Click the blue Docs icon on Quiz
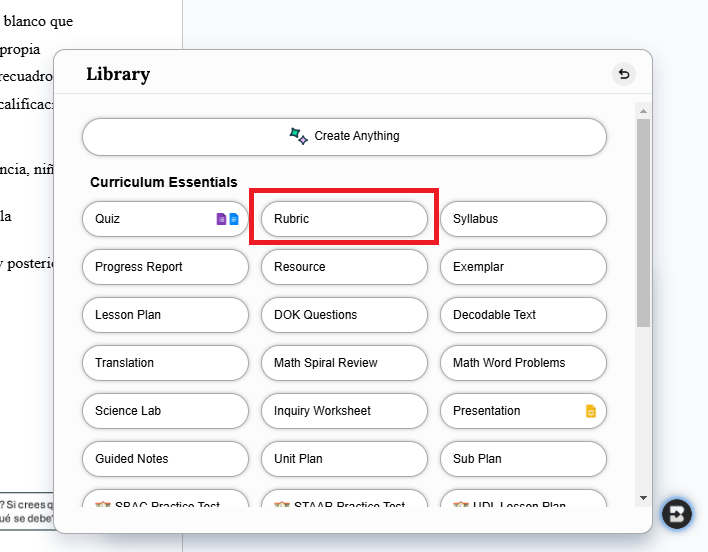708x552 pixels. coord(234,219)
